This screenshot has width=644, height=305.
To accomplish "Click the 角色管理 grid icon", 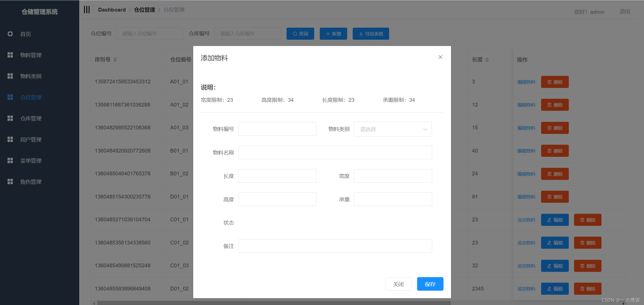I will point(10,182).
